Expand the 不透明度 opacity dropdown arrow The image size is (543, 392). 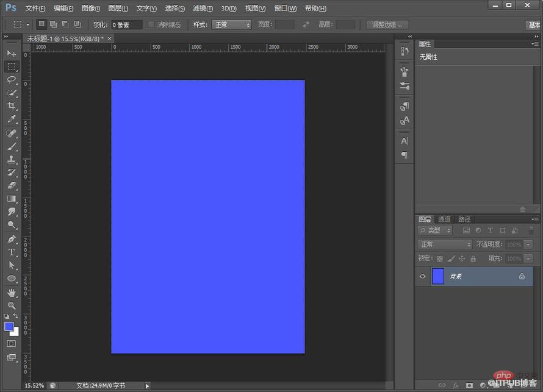click(528, 244)
